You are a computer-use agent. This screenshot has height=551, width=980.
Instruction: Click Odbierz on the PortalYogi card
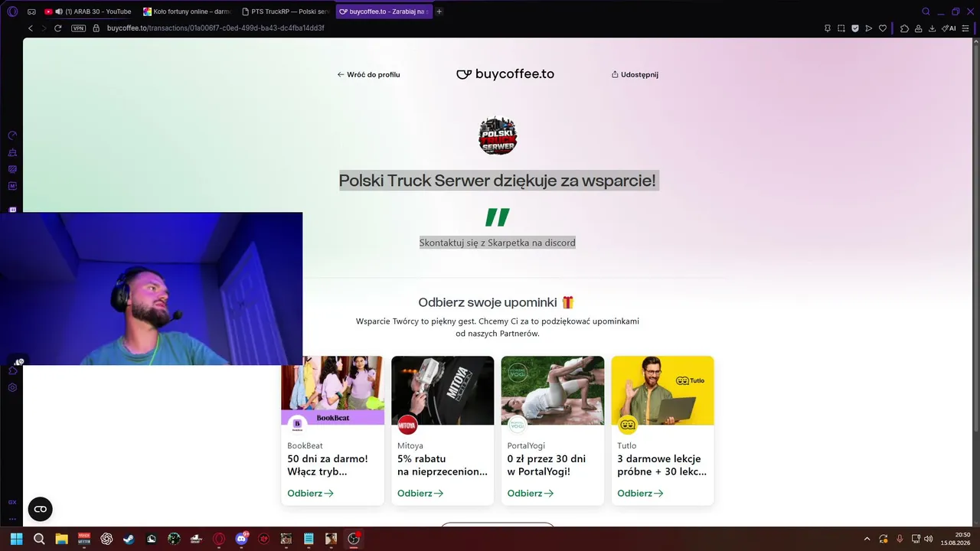531,494
